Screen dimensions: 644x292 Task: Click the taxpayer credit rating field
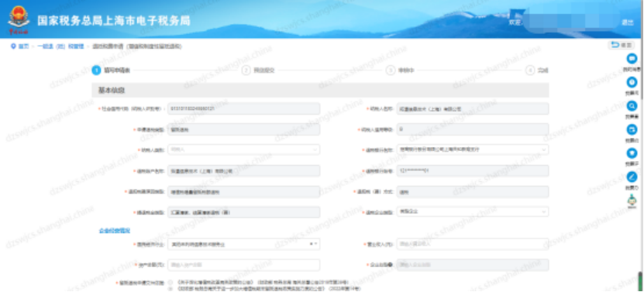click(473, 129)
